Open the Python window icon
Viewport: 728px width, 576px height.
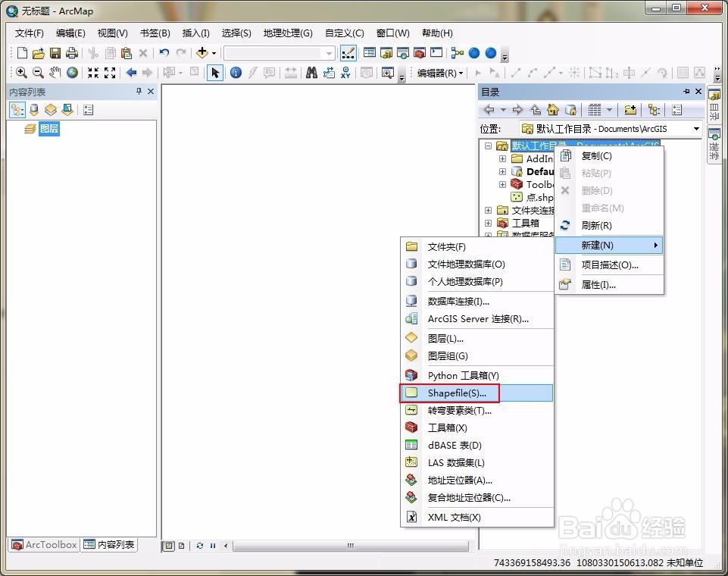(436, 53)
